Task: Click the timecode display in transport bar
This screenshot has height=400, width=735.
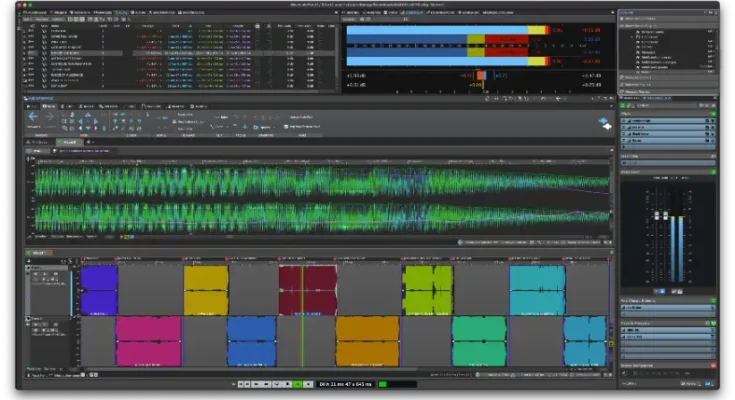Action: [343, 384]
